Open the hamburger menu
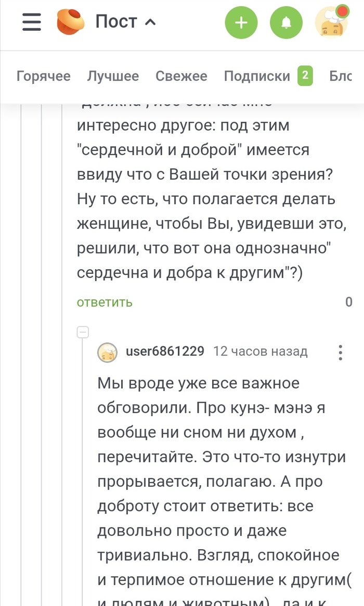This screenshot has width=364, height=606. [32, 22]
